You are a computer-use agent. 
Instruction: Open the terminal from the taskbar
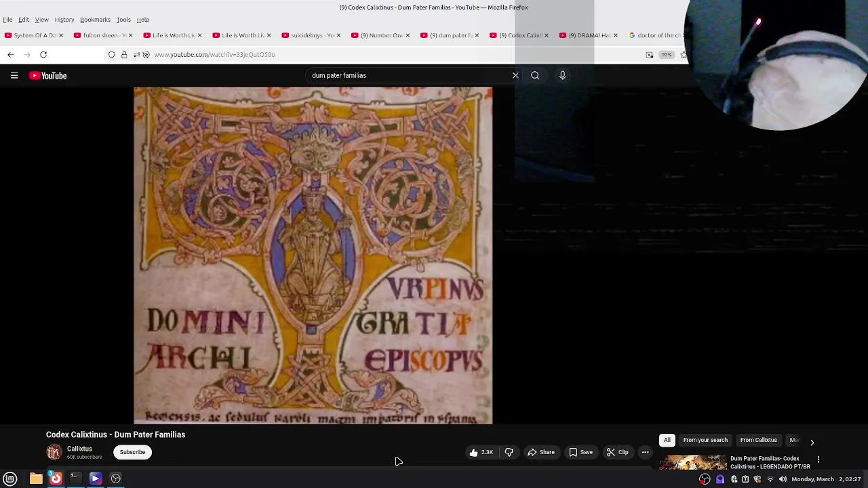(75, 479)
